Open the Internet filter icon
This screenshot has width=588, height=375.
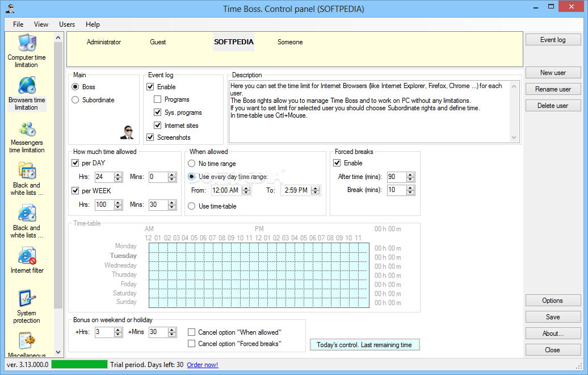[x=27, y=256]
